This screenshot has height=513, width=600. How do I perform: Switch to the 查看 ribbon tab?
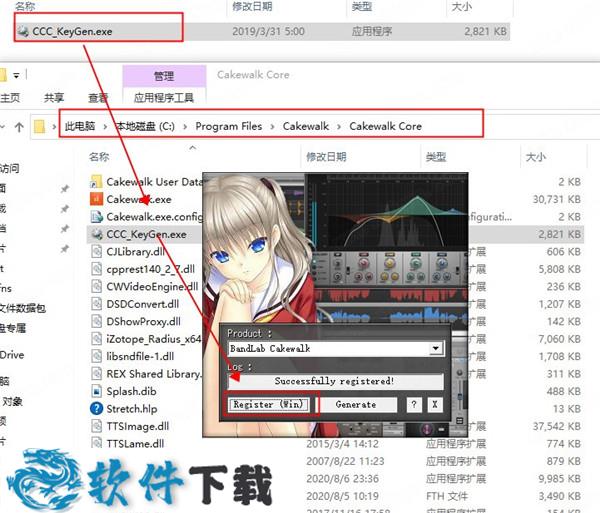point(98,98)
